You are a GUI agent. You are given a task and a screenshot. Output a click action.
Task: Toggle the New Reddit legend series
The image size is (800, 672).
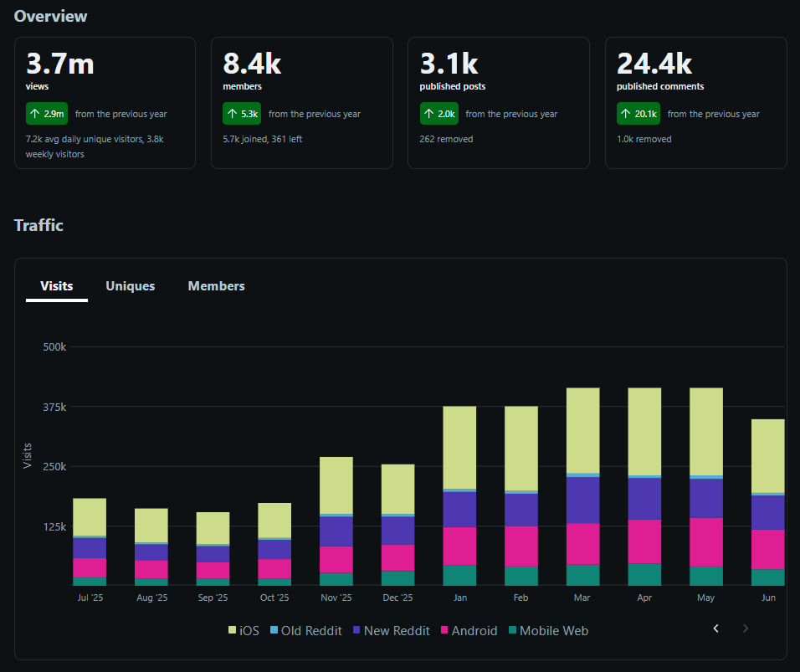[x=392, y=631]
